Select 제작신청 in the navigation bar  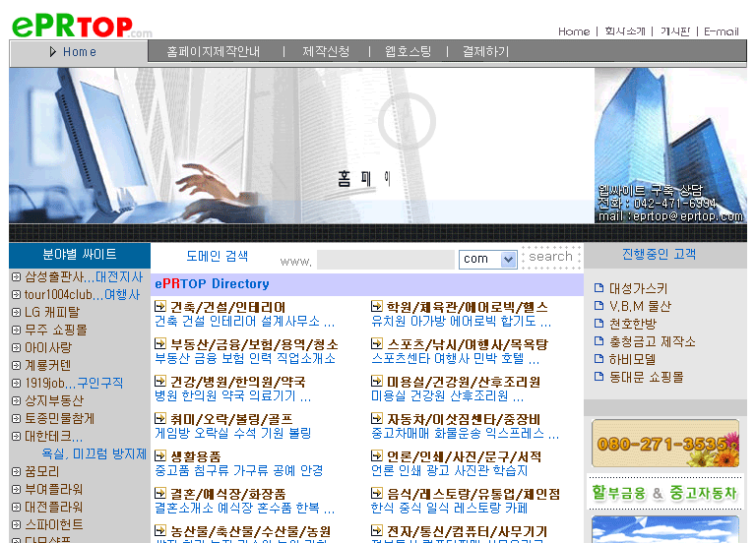coord(326,51)
